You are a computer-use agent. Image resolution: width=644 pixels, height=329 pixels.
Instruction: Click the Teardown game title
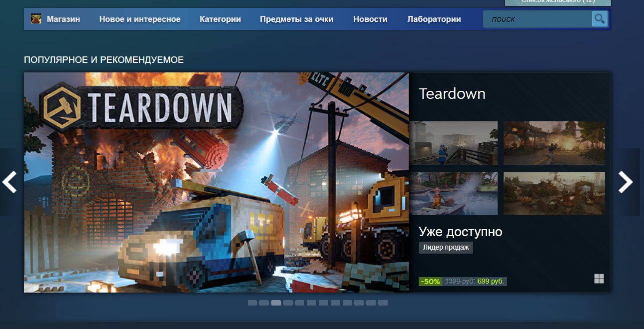point(452,94)
